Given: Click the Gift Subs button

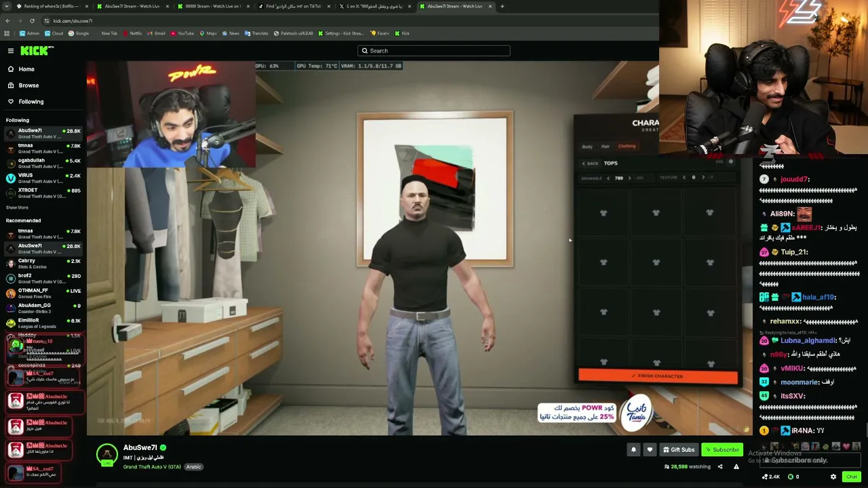Looking at the screenshot, I should pyautogui.click(x=678, y=449).
